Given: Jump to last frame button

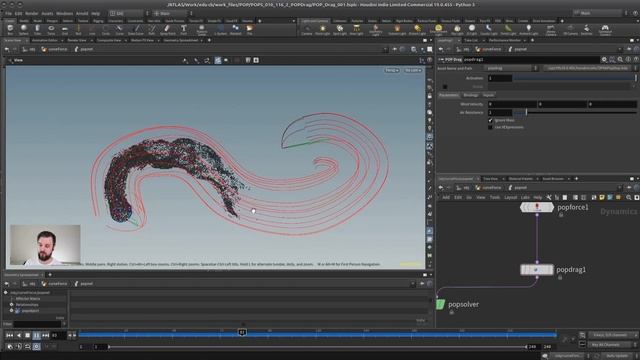Looking at the screenshot, I should point(45,335).
